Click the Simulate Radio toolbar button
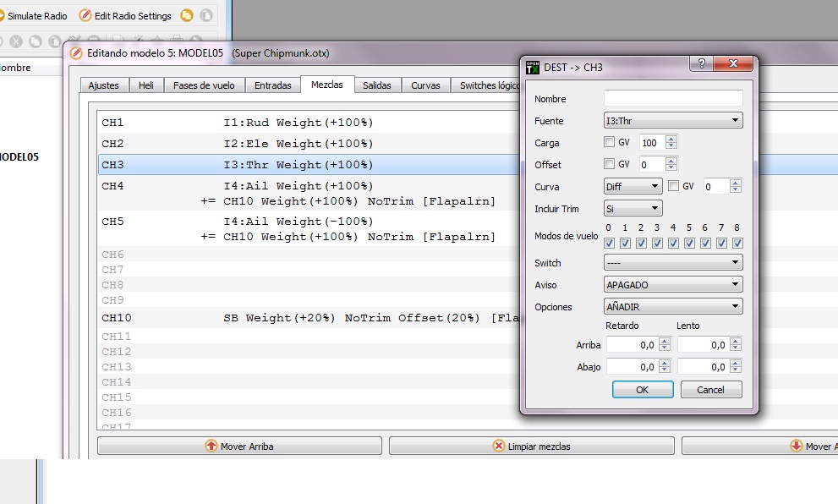 [36, 16]
